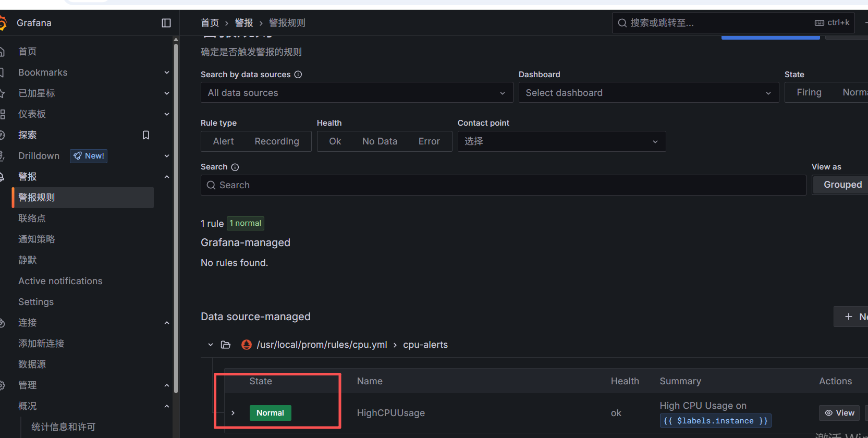
Task: Click the keyboard ctrl+k shortcut icon
Action: [820, 23]
